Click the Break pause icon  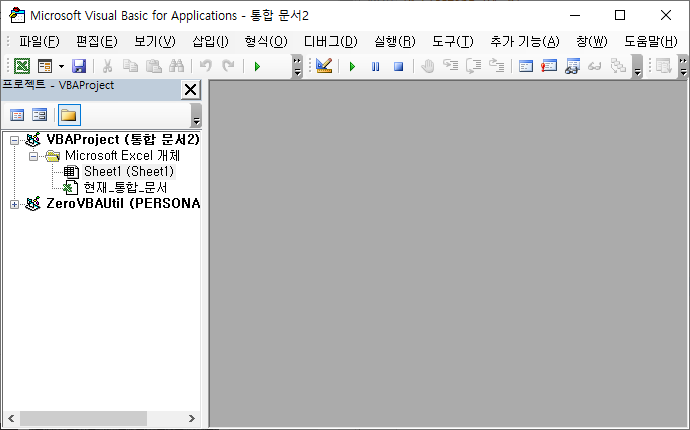point(375,66)
